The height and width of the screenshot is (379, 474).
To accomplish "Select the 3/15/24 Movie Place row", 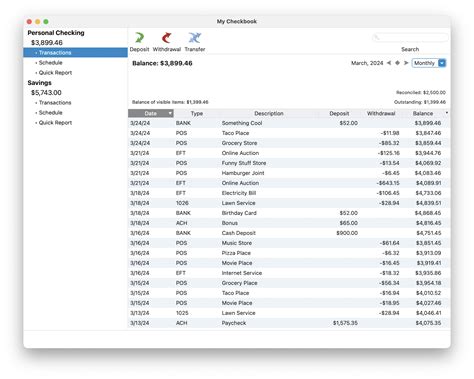I will coord(289,303).
